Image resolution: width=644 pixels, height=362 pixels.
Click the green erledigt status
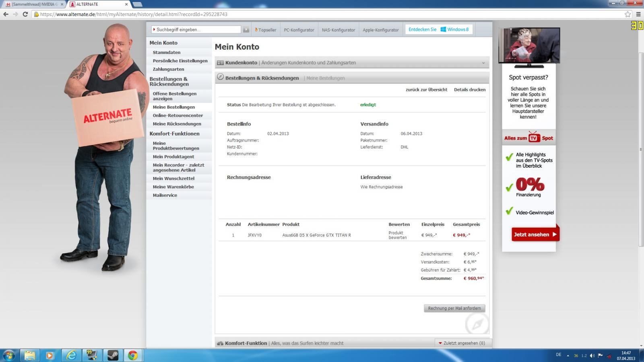(x=368, y=105)
